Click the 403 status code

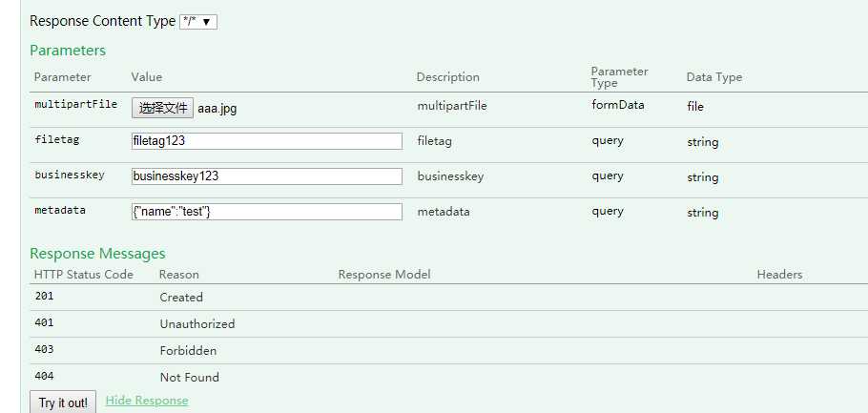[45, 350]
